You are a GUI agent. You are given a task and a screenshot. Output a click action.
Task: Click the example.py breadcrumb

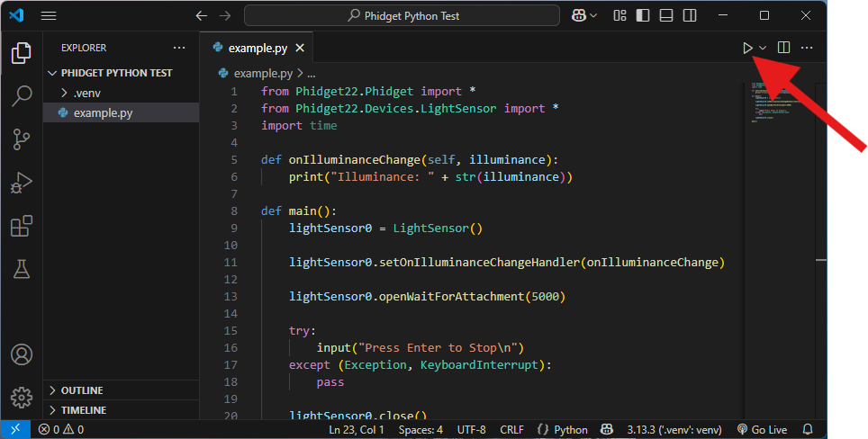pos(263,74)
